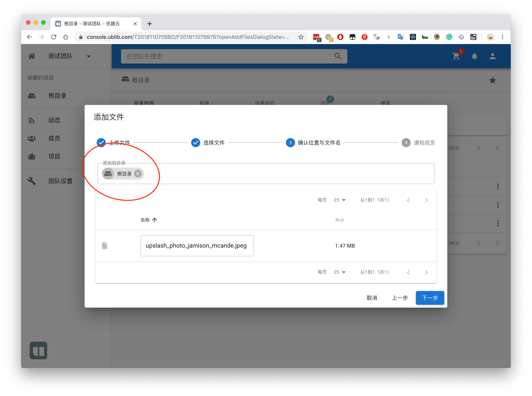
Task: Open the user account icon
Action: pos(492,56)
